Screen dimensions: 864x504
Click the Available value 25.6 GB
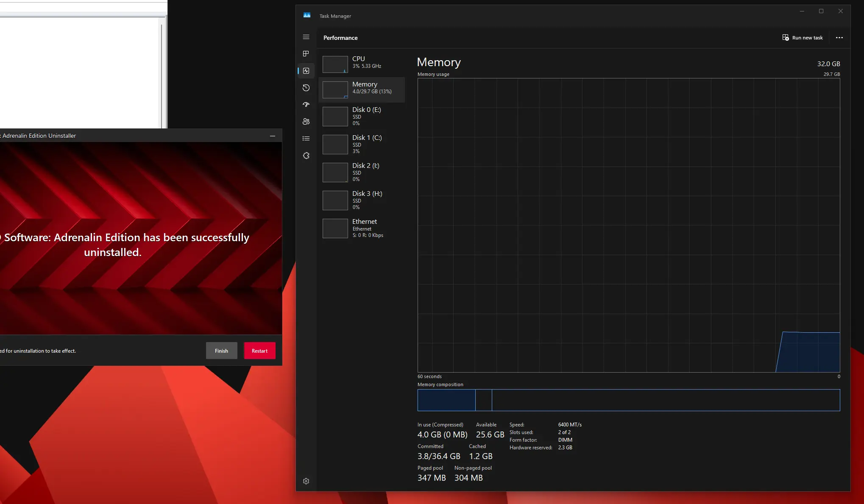(490, 434)
